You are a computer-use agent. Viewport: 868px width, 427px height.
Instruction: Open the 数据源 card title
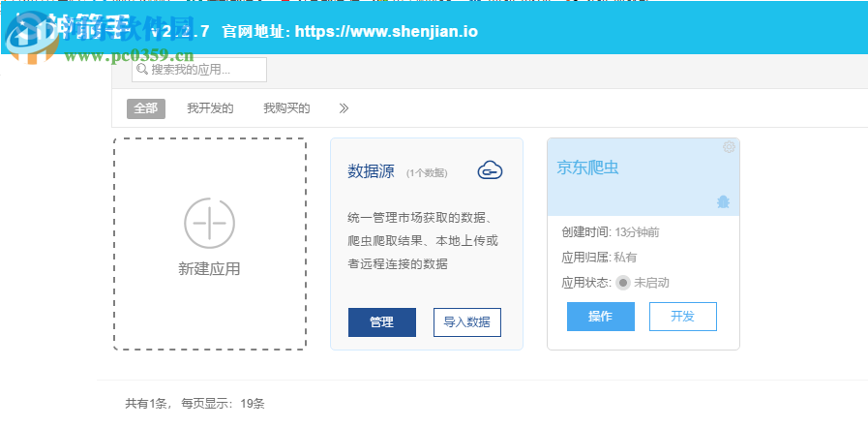pyautogui.click(x=371, y=171)
